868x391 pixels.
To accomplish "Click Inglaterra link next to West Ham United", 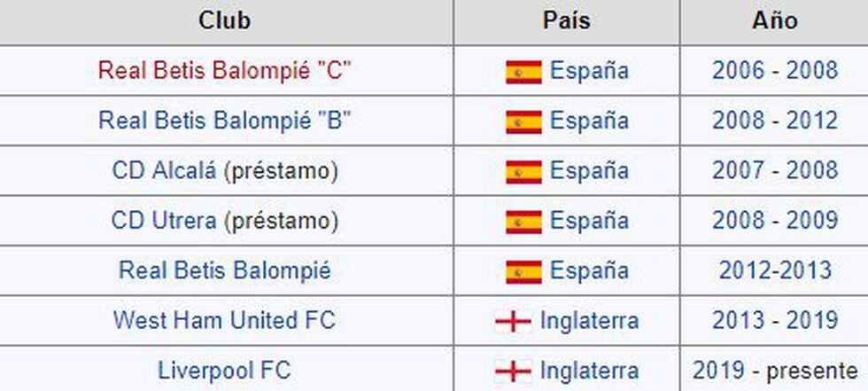I will point(589,320).
